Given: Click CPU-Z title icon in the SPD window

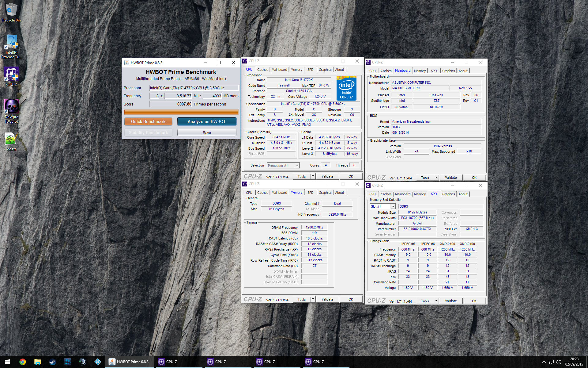Looking at the screenshot, I should 368,186.
